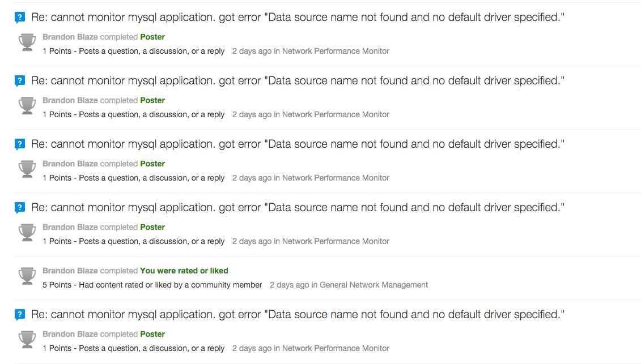
Task: Click the bottommost "Network Performance Monitor" link
Action: [x=336, y=348]
